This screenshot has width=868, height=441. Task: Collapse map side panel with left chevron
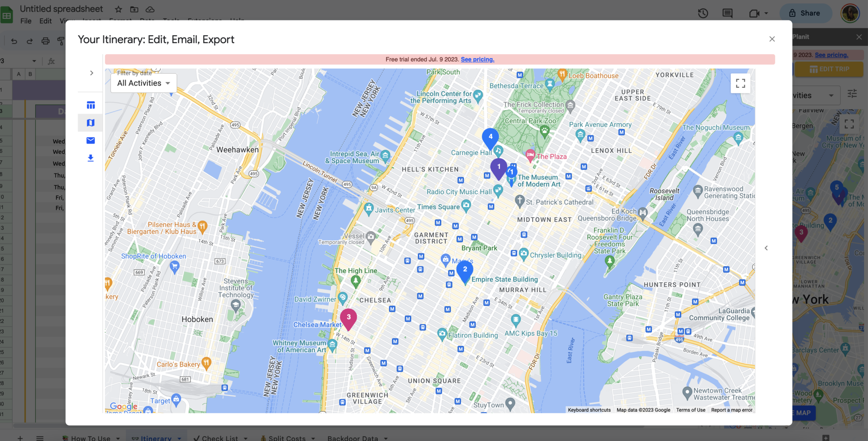pyautogui.click(x=766, y=248)
